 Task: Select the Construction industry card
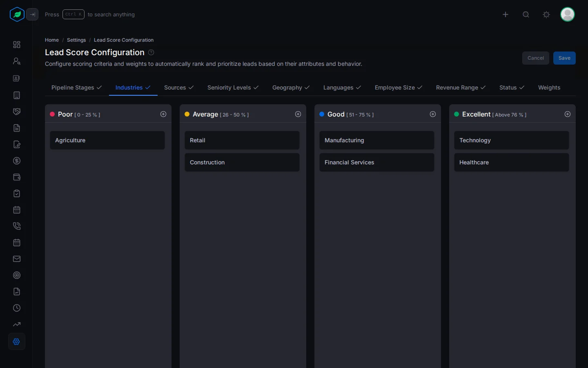242,162
